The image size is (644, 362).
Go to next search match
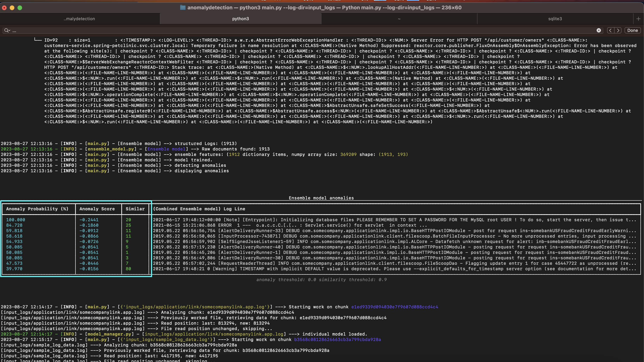pyautogui.click(x=618, y=30)
